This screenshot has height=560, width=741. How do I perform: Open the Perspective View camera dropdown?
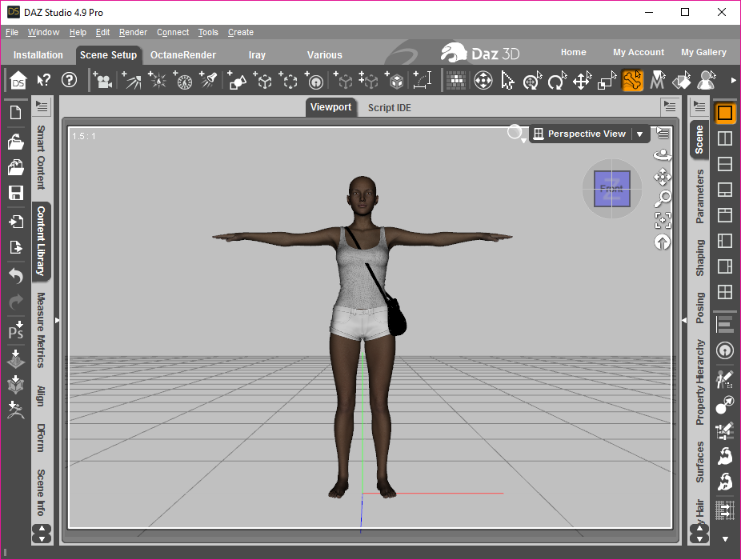pyautogui.click(x=639, y=134)
